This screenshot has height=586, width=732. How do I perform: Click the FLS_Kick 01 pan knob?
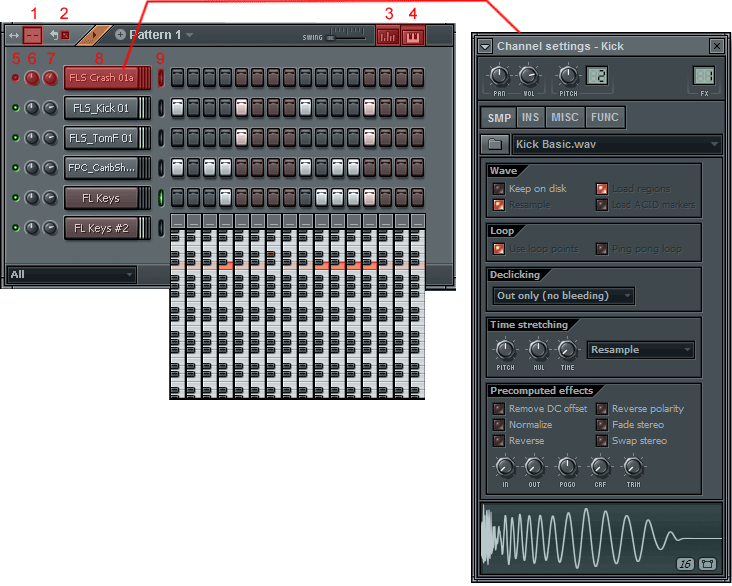32,108
